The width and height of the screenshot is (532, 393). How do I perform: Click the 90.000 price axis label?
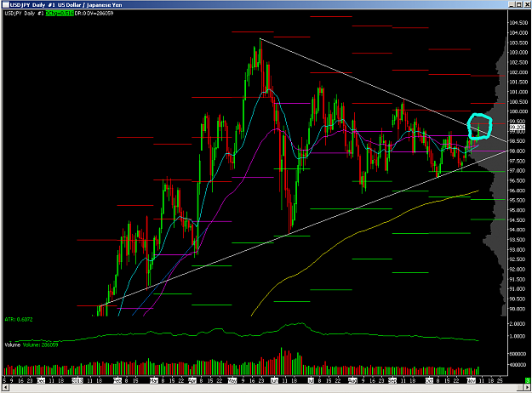coord(518,309)
